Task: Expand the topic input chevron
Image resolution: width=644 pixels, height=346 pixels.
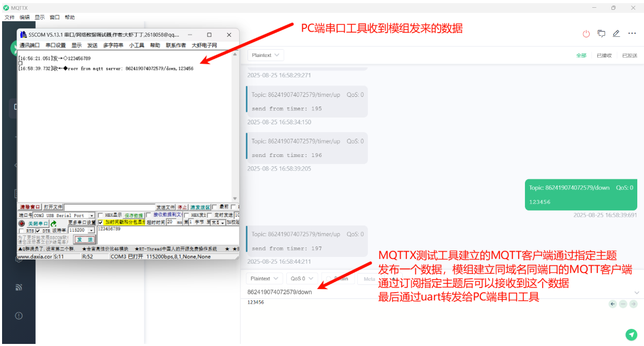Action: [x=636, y=293]
